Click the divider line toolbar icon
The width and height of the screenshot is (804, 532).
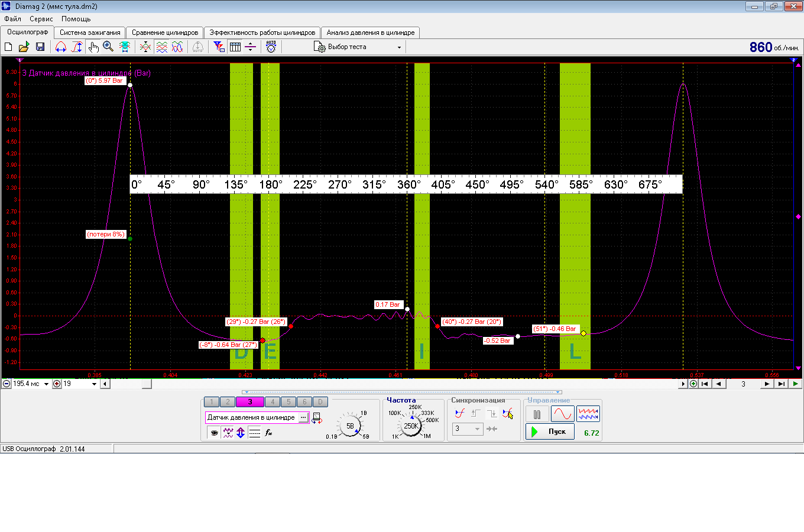(x=250, y=47)
